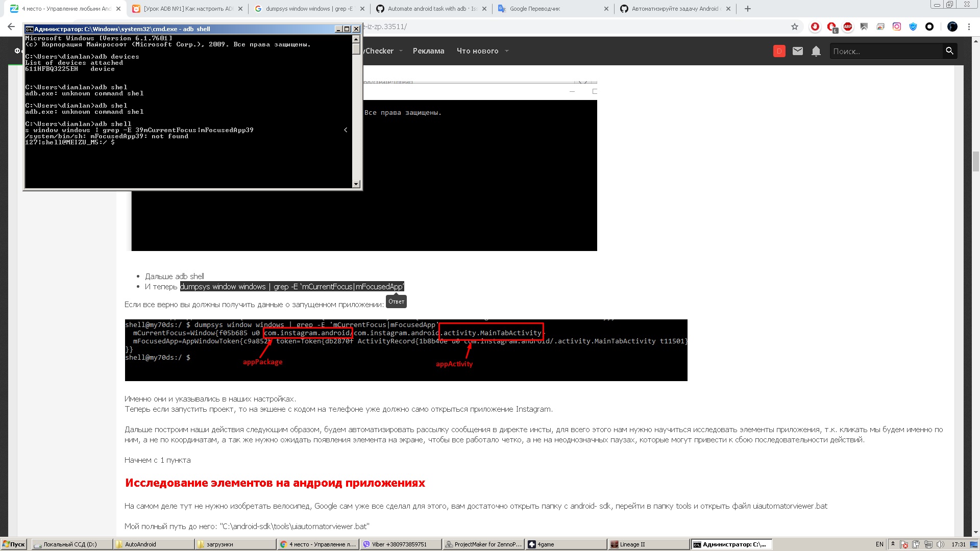This screenshot has height=551, width=980.
Task: Click the search magnifier icon on forum
Action: (949, 51)
